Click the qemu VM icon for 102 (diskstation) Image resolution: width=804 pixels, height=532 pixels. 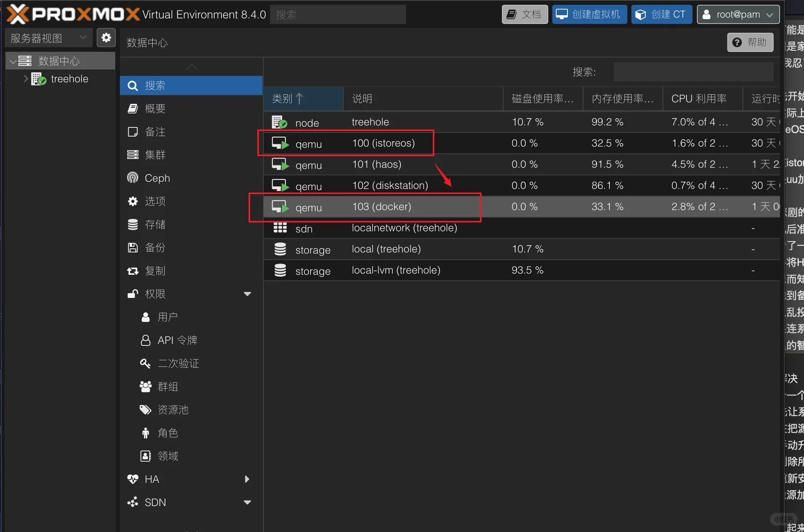[280, 186]
